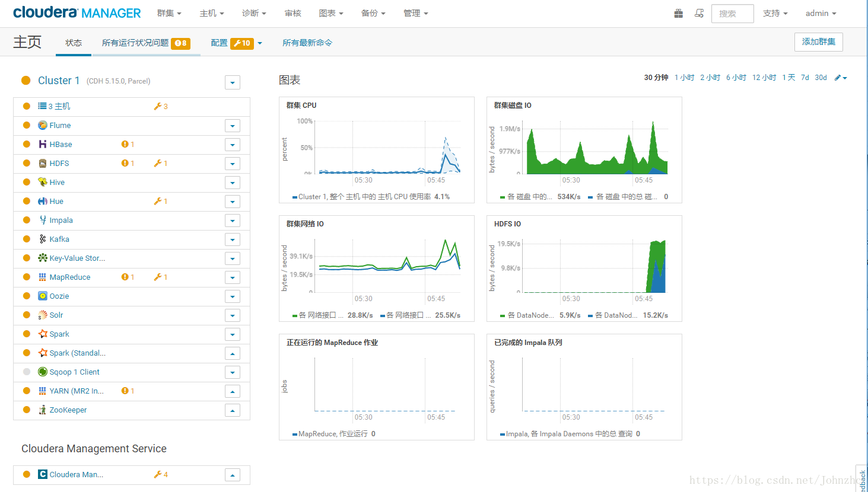The height and width of the screenshot is (492, 868).
Task: Open the Cluster 1 link
Action: tap(59, 81)
